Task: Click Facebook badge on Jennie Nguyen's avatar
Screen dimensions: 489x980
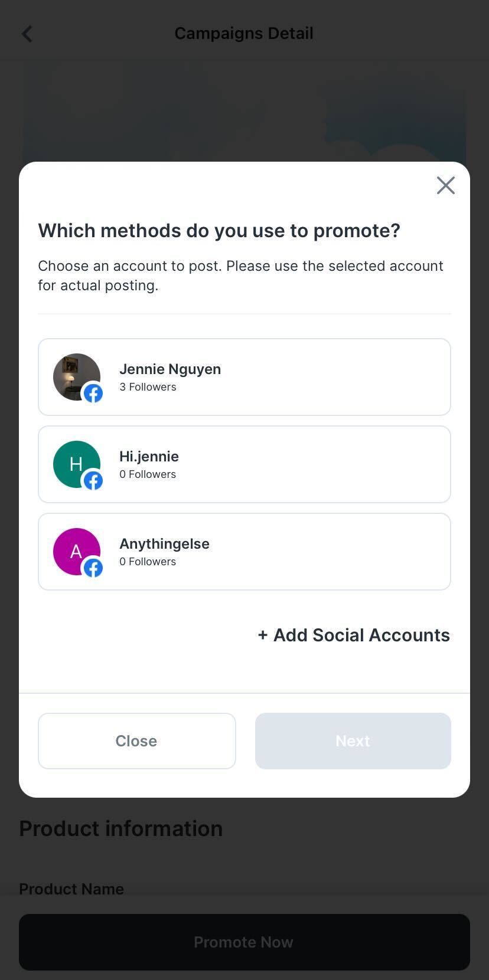Action: pyautogui.click(x=93, y=394)
